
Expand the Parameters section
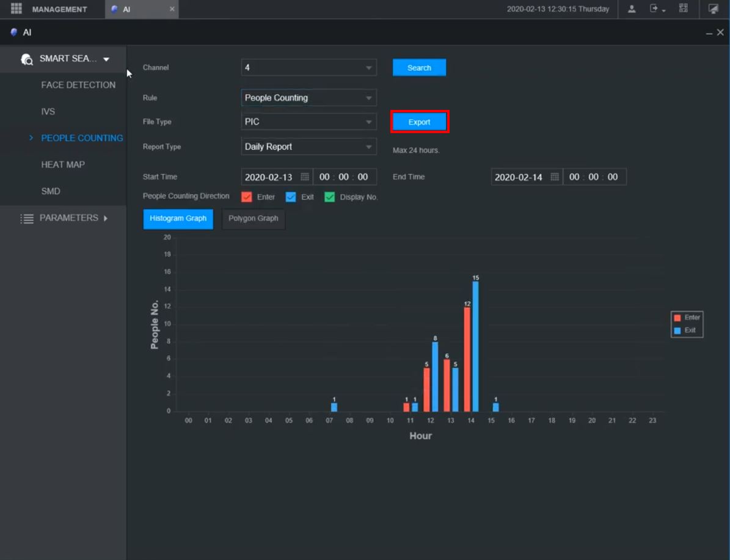[64, 218]
